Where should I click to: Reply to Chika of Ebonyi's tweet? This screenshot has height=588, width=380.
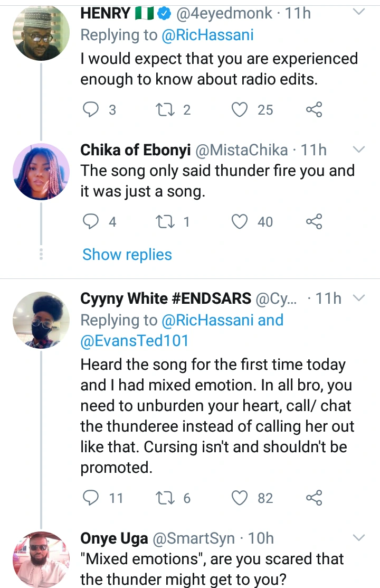[x=92, y=221]
